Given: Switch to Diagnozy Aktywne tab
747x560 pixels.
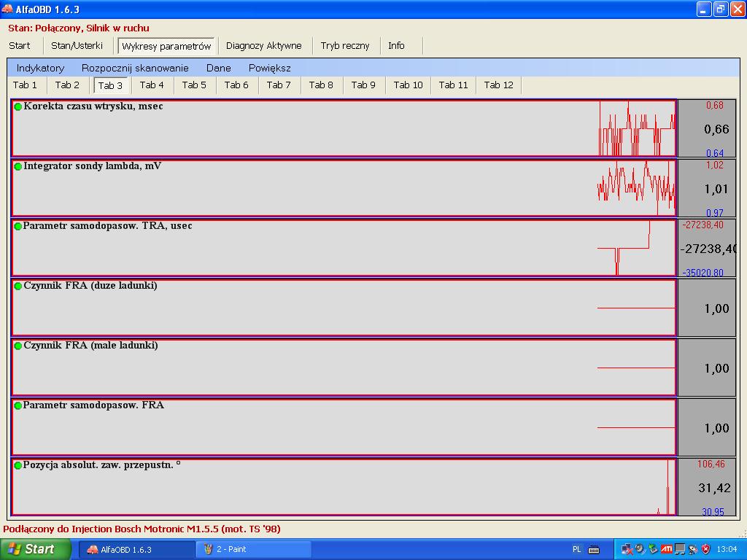Looking at the screenshot, I should [x=263, y=45].
